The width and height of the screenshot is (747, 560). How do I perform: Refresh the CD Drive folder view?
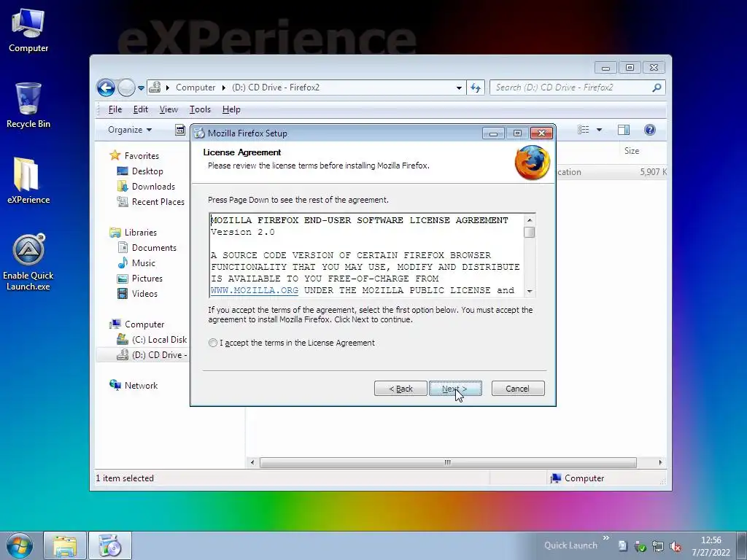tap(476, 87)
